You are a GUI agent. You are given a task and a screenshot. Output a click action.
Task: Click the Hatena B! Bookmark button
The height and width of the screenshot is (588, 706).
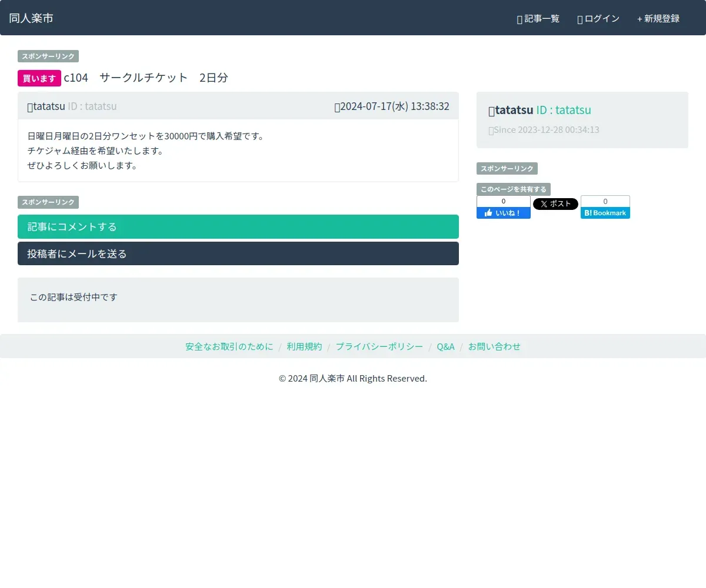(x=605, y=213)
